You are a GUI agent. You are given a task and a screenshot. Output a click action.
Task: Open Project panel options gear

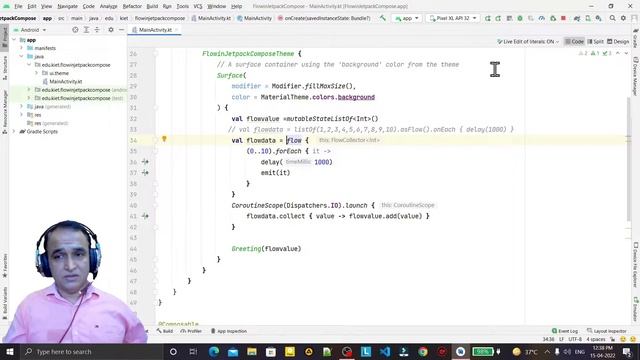111,30
